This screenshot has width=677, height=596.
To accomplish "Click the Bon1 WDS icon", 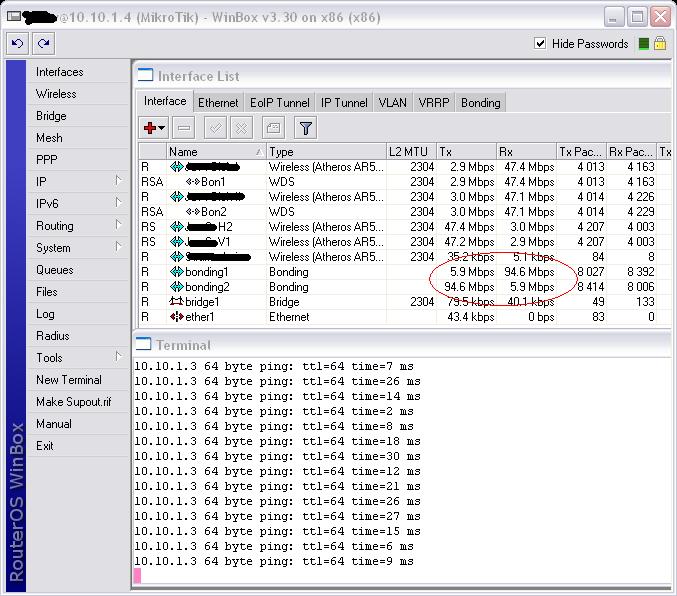I will click(x=193, y=182).
